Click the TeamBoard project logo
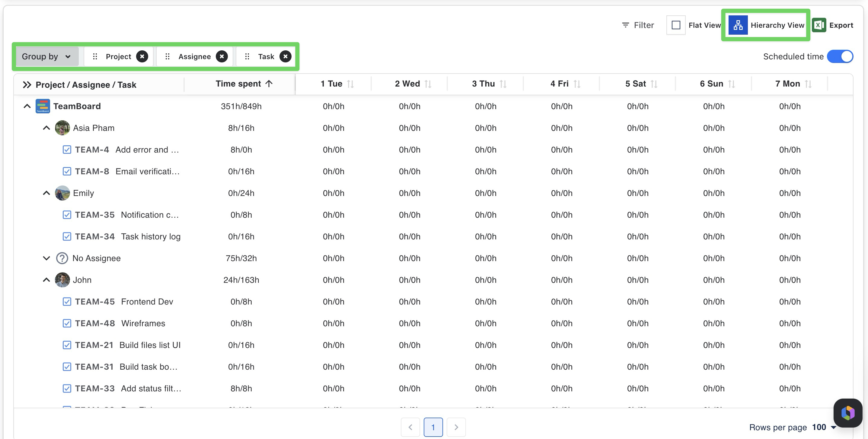 click(43, 106)
